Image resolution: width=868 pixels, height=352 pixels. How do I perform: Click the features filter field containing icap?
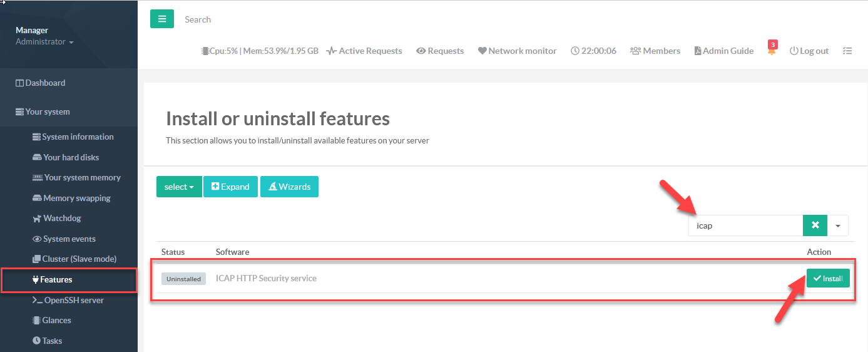(745, 225)
